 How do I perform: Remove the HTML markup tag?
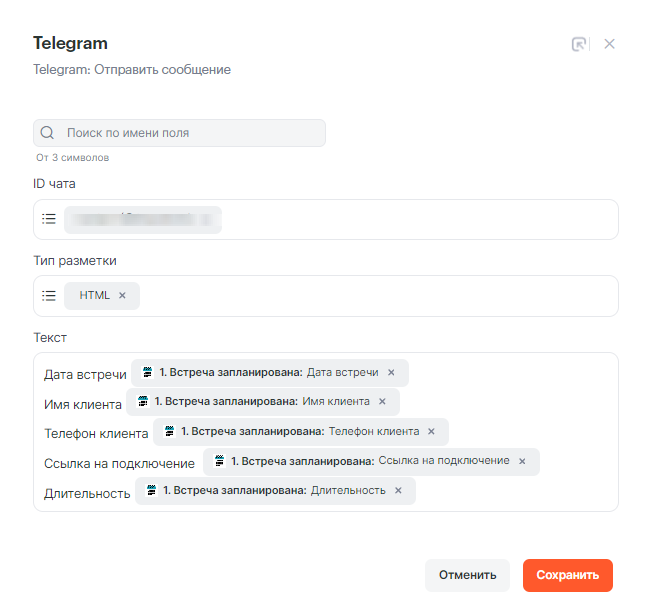(x=122, y=296)
